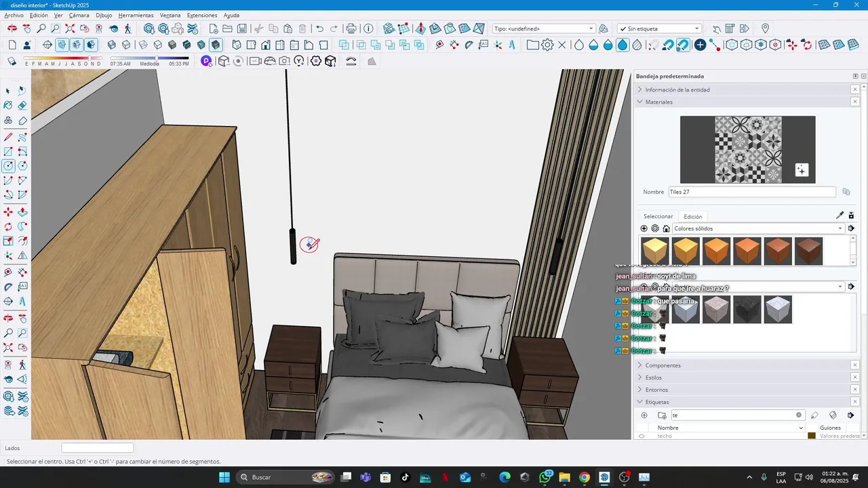Toggle the highlighted water drop icon

click(623, 45)
